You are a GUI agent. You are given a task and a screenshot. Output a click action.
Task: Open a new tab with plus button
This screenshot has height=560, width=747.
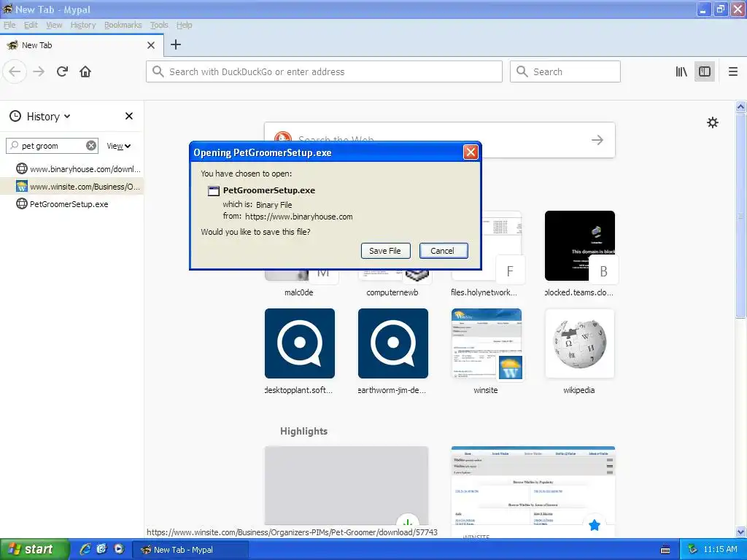[x=176, y=44]
